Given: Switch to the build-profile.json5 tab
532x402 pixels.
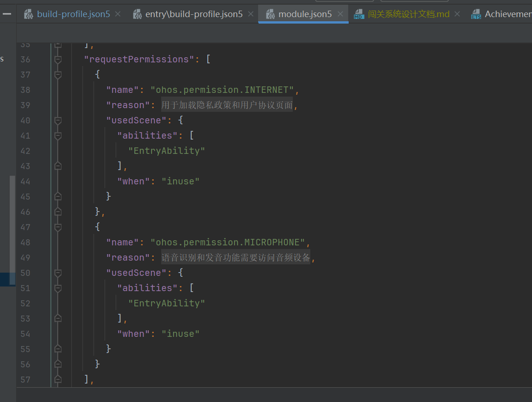Looking at the screenshot, I should pos(73,14).
